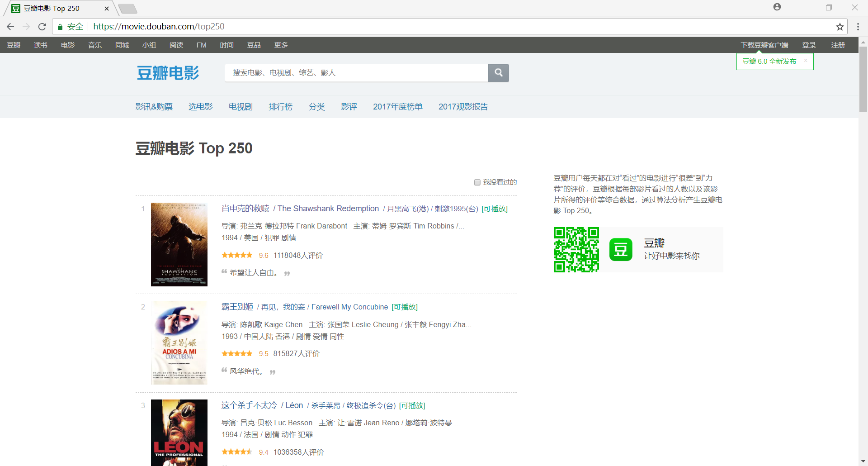Click 豆瓣 home in the top bar
Viewport: 868px width, 466px height.
pos(14,45)
